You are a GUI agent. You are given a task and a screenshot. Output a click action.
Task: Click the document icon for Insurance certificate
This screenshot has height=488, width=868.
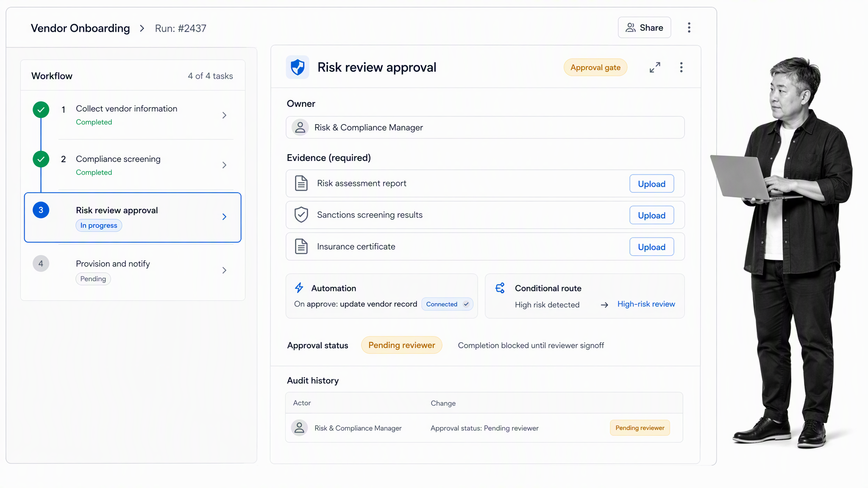click(301, 247)
